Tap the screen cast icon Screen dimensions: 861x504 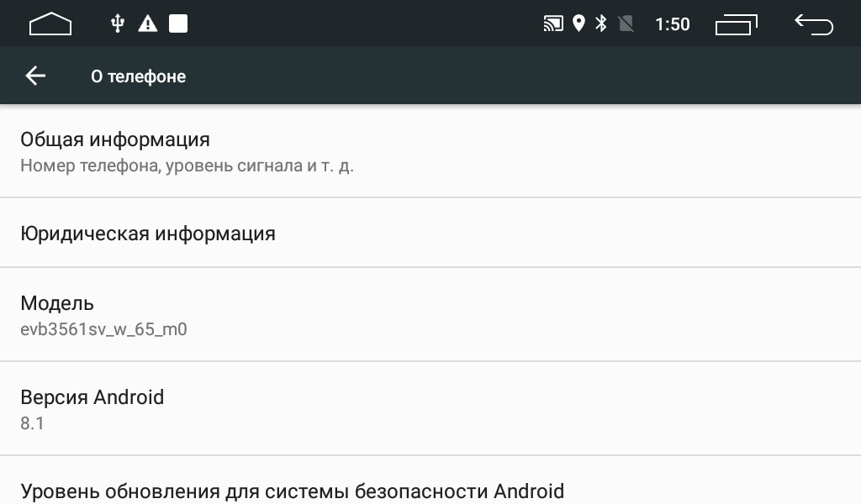(553, 24)
